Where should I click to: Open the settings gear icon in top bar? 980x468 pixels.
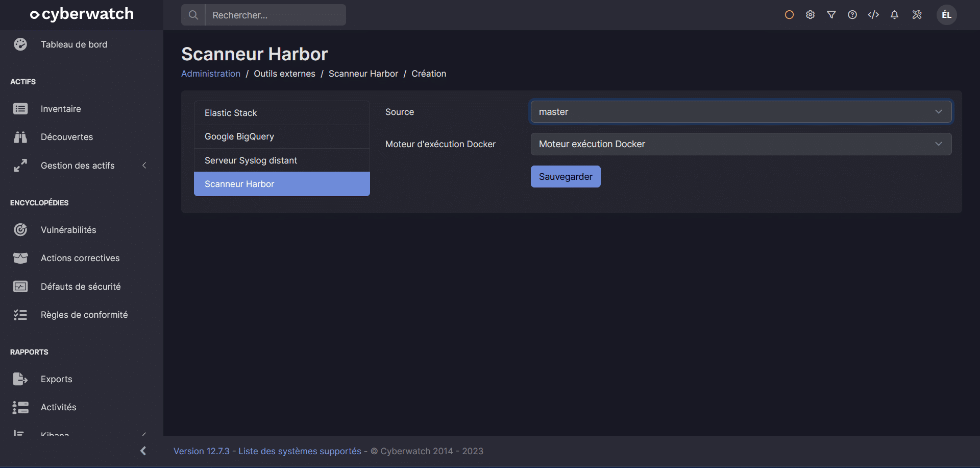tap(810, 15)
